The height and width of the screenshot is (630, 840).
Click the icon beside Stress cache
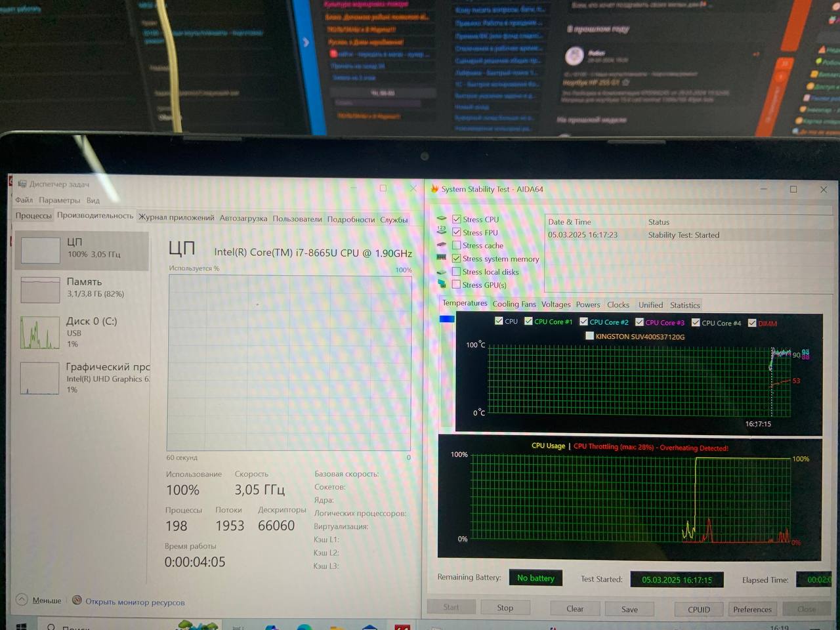442,245
